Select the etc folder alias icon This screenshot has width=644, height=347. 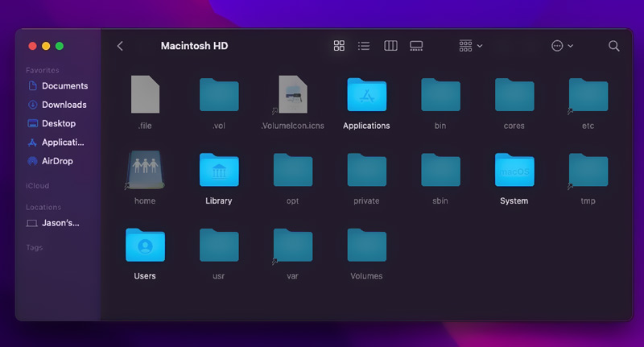pos(588,94)
